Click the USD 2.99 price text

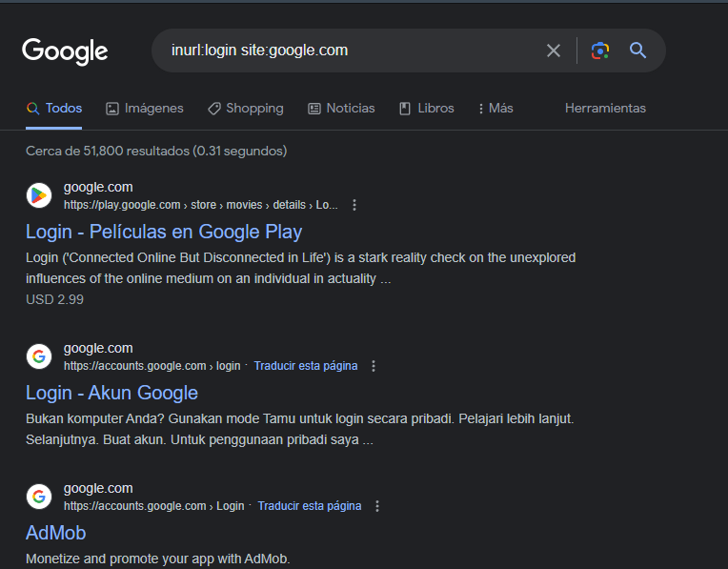54,299
